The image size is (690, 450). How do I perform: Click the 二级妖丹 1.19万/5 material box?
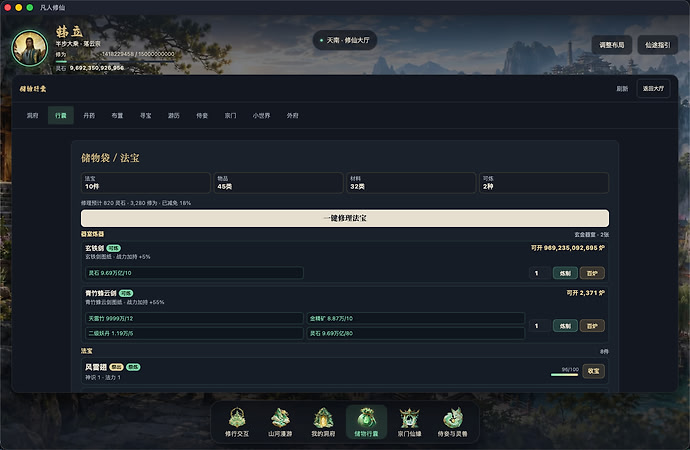click(194, 333)
